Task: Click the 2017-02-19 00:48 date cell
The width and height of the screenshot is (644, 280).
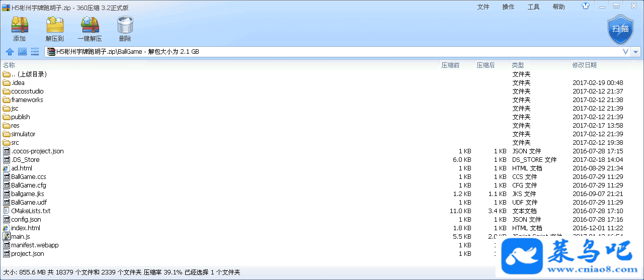Action: pos(598,83)
